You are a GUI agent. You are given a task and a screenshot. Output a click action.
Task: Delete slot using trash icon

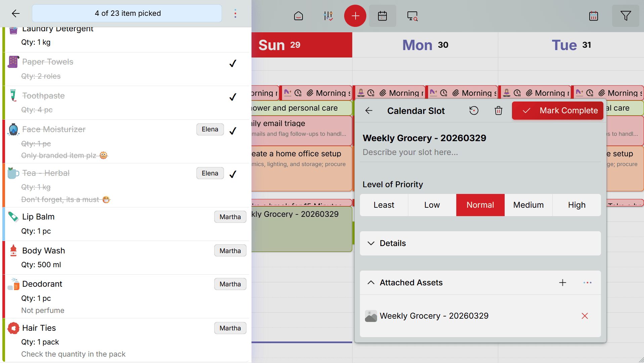point(498,111)
